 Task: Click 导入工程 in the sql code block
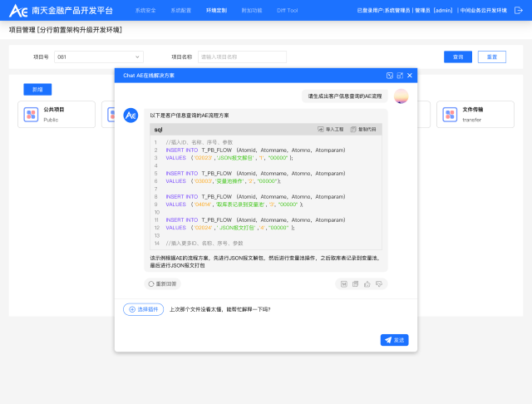(x=331, y=130)
